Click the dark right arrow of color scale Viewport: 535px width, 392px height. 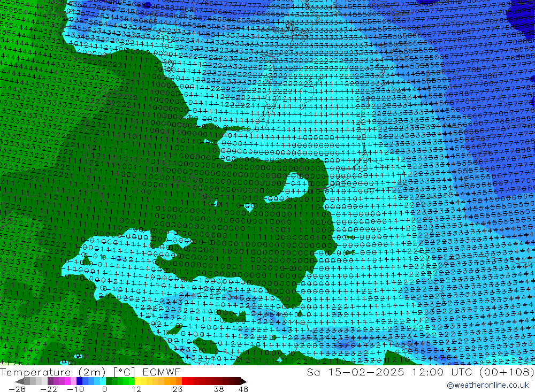pyautogui.click(x=243, y=381)
